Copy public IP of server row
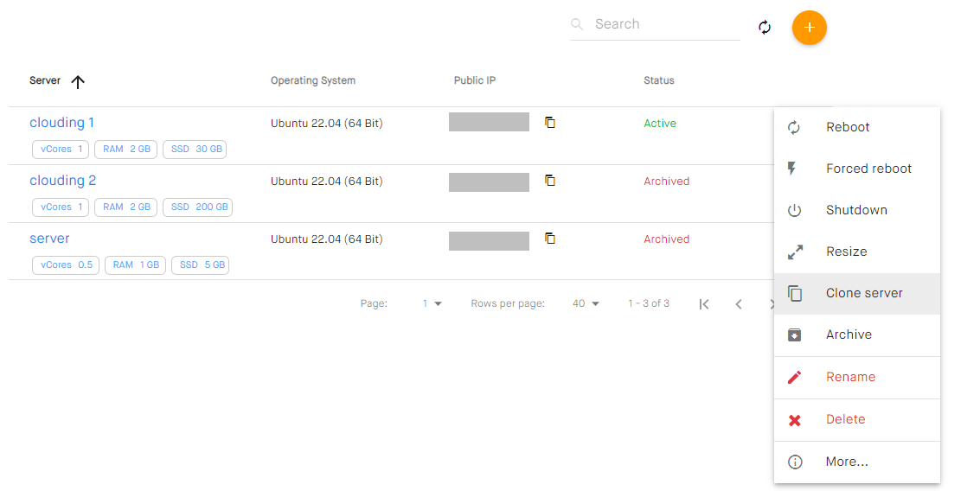Viewport: 980px width, 497px height. [550, 239]
